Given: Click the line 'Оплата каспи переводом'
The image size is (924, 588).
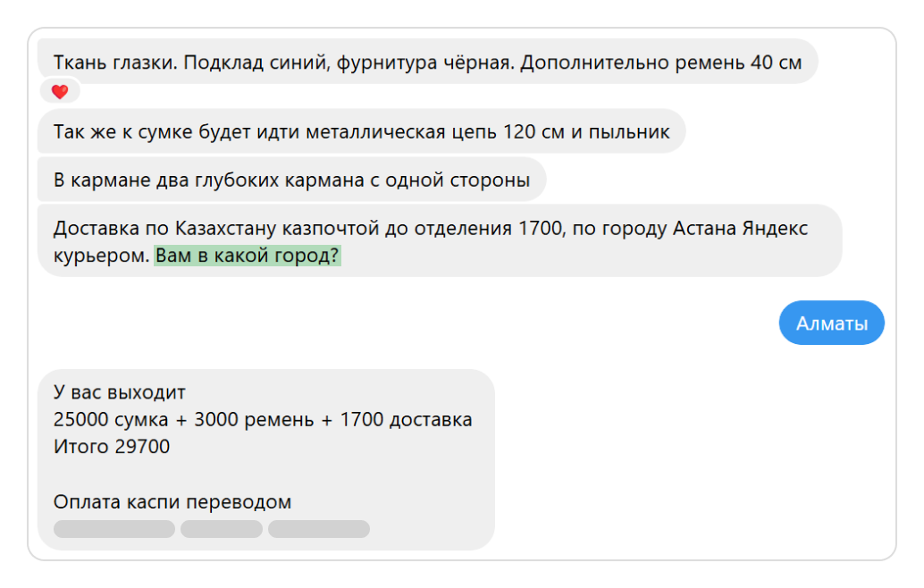Looking at the screenshot, I should (x=172, y=501).
